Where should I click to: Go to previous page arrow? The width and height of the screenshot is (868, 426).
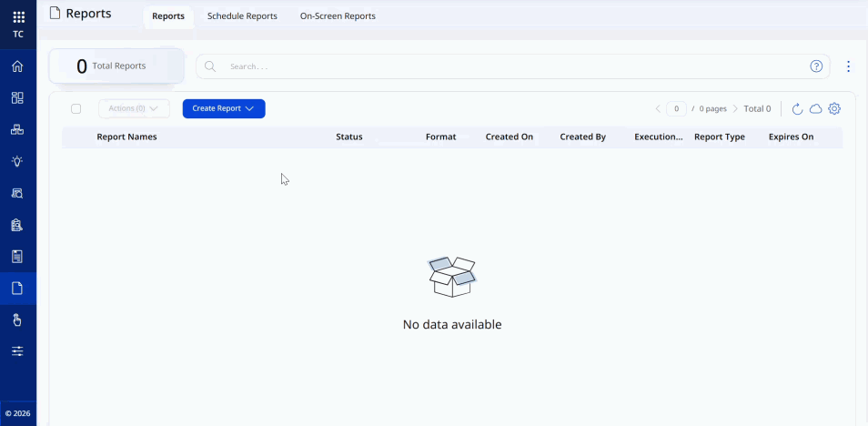tap(658, 108)
